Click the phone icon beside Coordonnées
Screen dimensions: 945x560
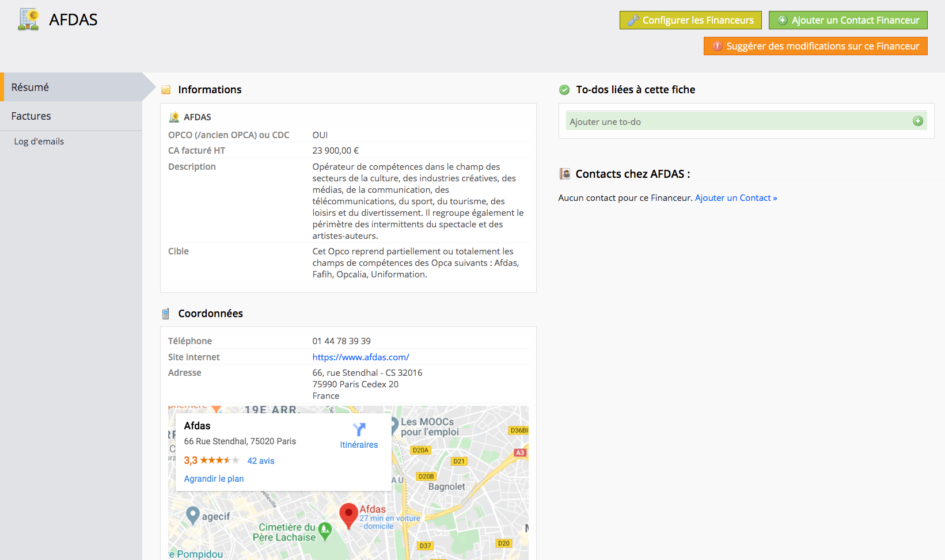166,314
